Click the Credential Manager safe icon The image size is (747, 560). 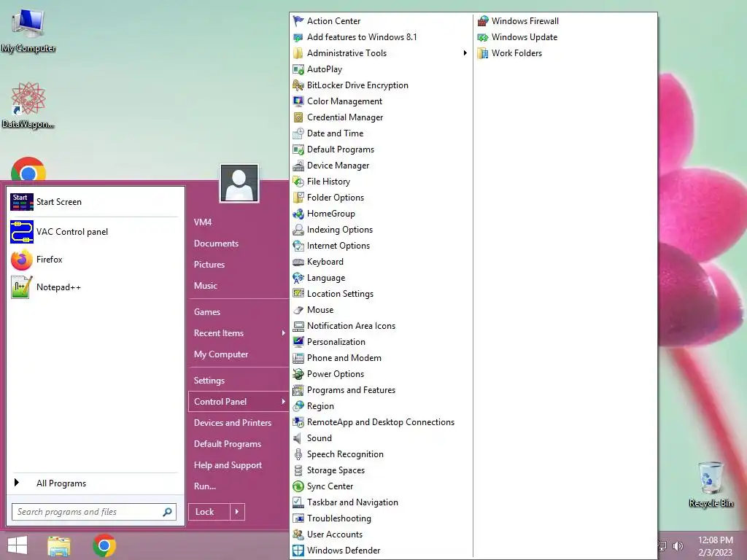tap(298, 117)
